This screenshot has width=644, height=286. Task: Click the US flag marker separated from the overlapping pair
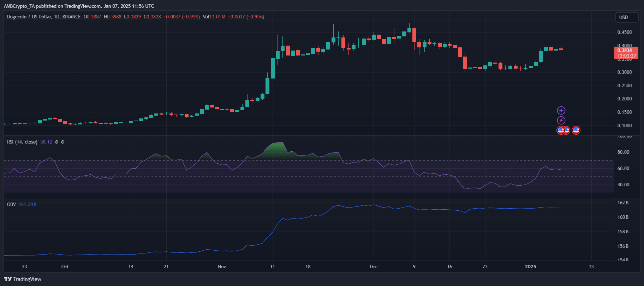[576, 130]
